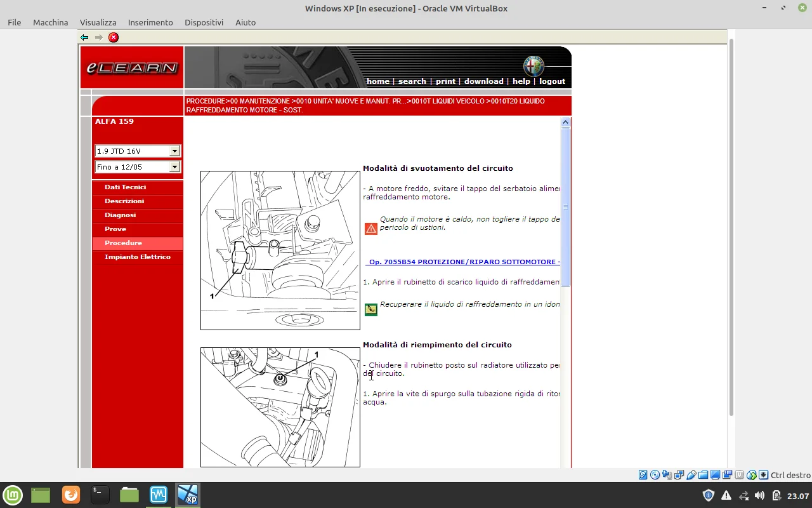Click the update manager shield tray icon
The width and height of the screenshot is (812, 508).
(709, 495)
